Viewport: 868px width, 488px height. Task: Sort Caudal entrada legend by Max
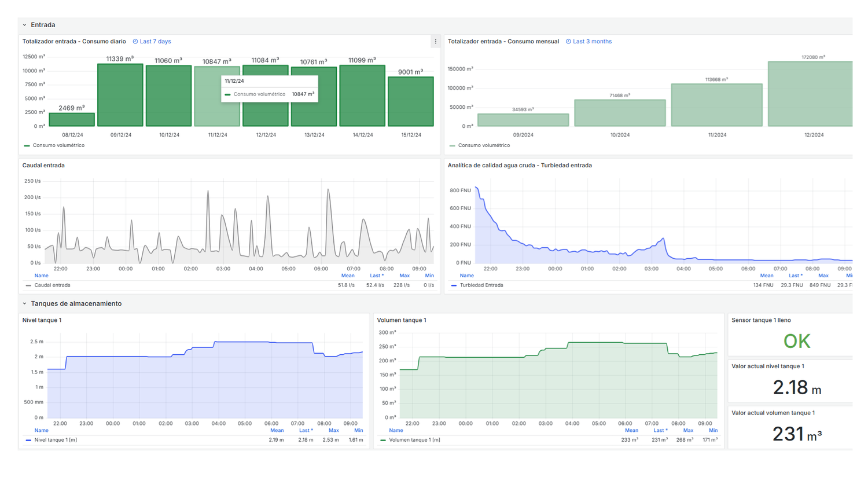tap(404, 276)
